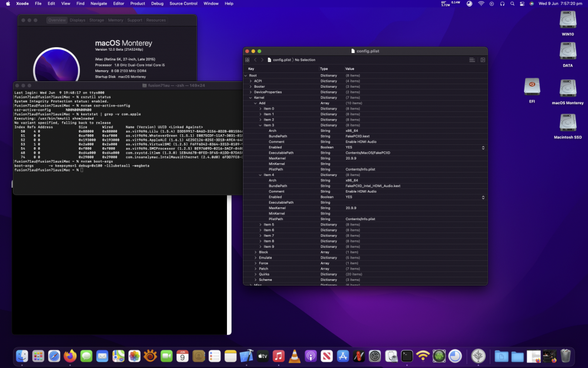Change Item 4 Enabled boolean value stepper

(483, 197)
